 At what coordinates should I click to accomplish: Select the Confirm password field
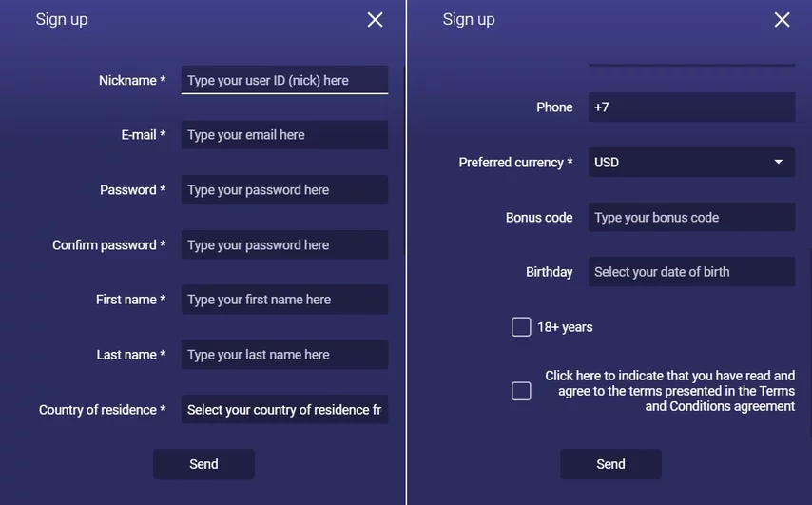pos(284,245)
